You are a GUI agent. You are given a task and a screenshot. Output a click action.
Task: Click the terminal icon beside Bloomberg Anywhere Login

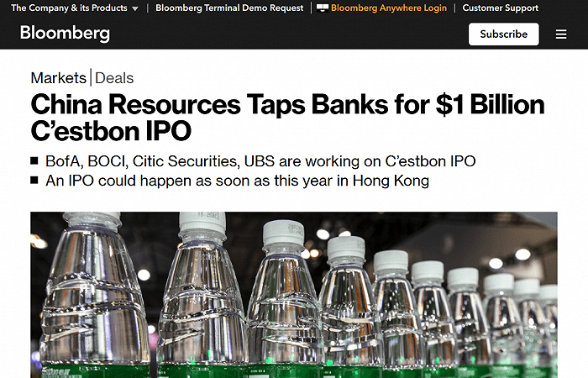pyautogui.click(x=322, y=8)
